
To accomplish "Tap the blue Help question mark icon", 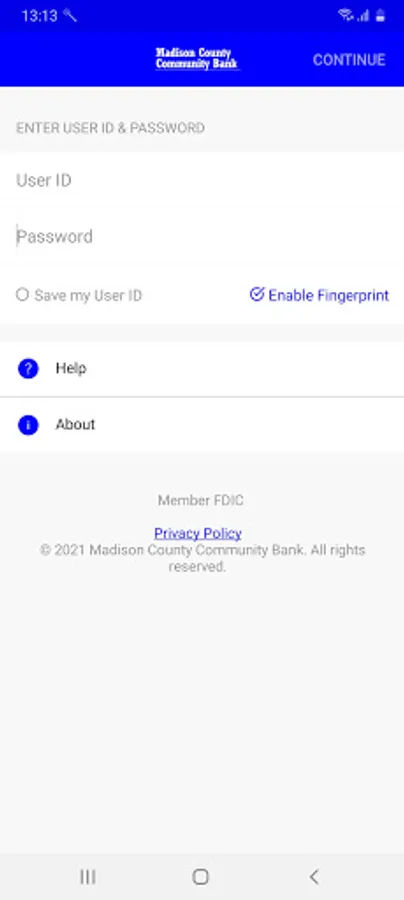I will tap(28, 368).
